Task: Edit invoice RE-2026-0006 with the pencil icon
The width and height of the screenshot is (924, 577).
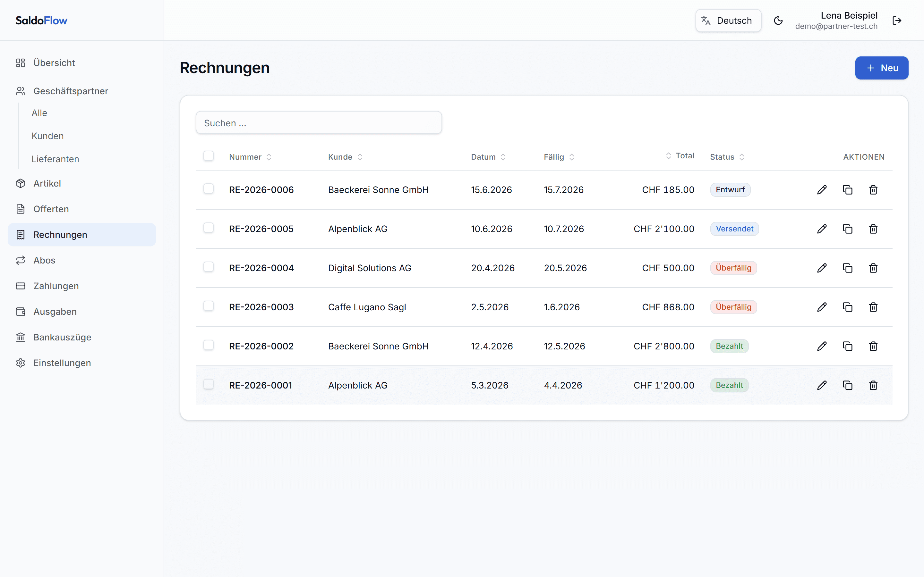Action: coord(822,190)
